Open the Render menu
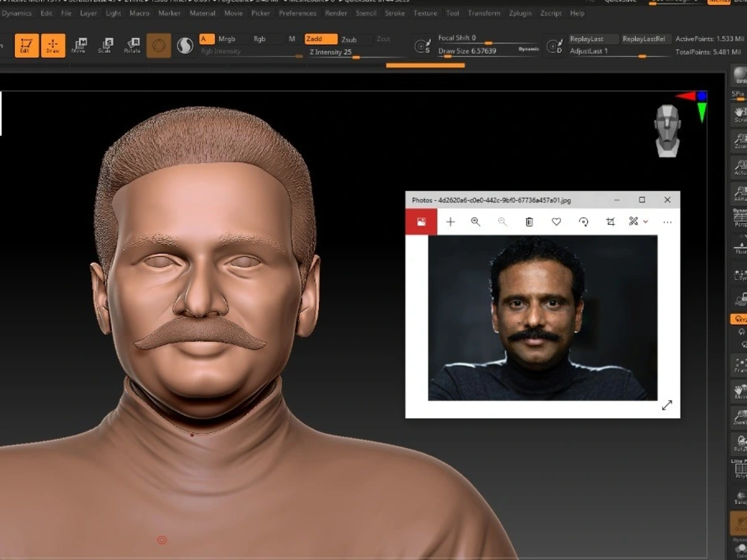 336,13
